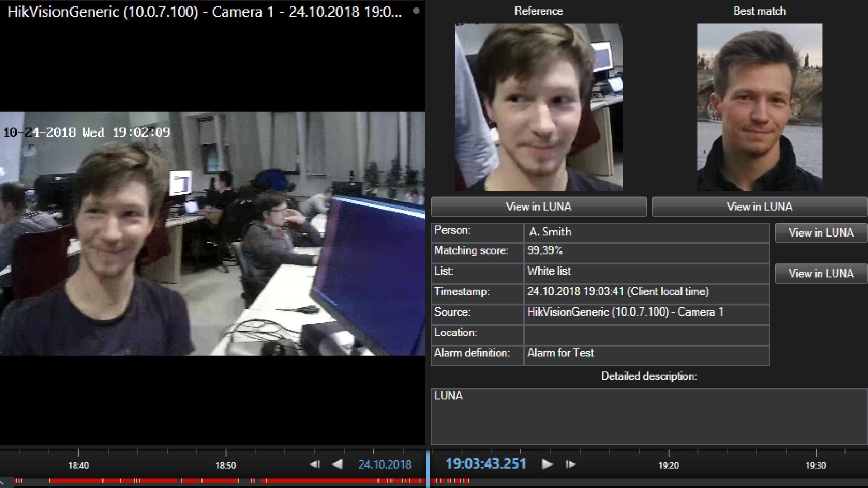Click the Best match face thumbnail
868x488 pixels.
pyautogui.click(x=759, y=107)
